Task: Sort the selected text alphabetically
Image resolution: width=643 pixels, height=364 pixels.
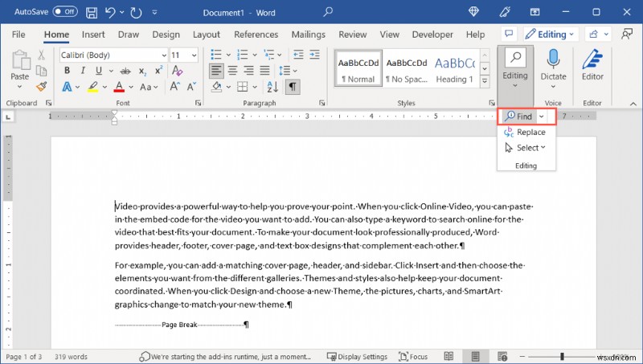Action: click(x=272, y=87)
